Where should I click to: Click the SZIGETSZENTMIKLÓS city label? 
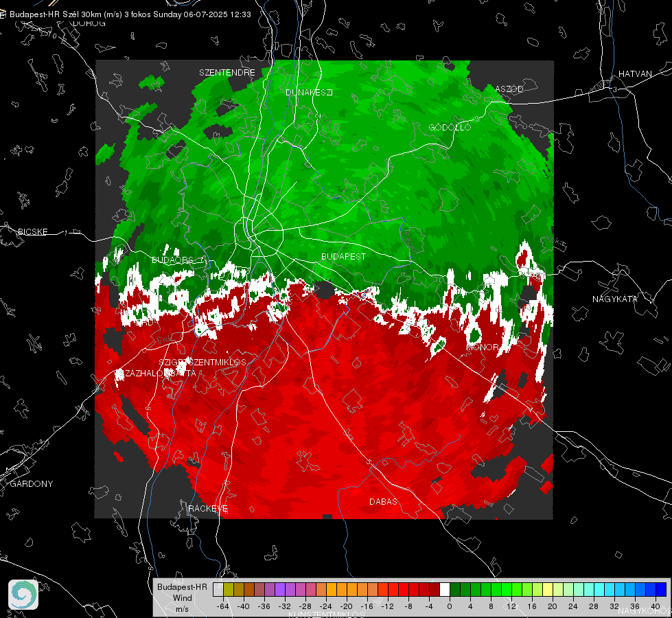(202, 362)
